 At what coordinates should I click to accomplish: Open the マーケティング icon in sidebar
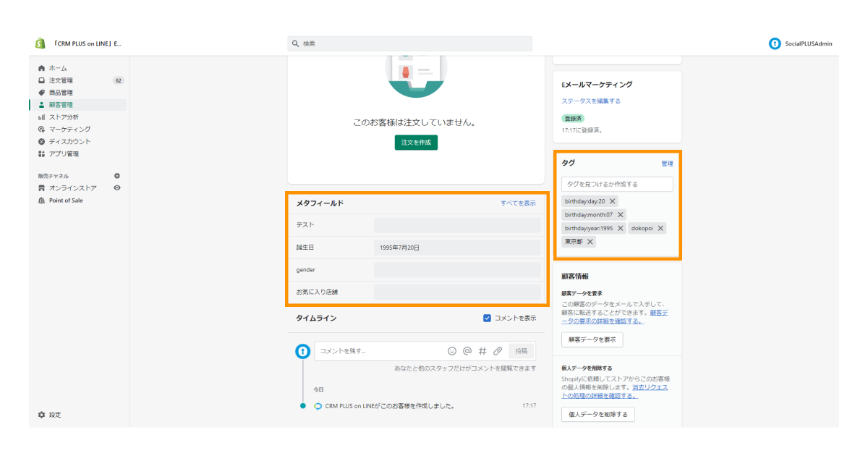tap(43, 129)
